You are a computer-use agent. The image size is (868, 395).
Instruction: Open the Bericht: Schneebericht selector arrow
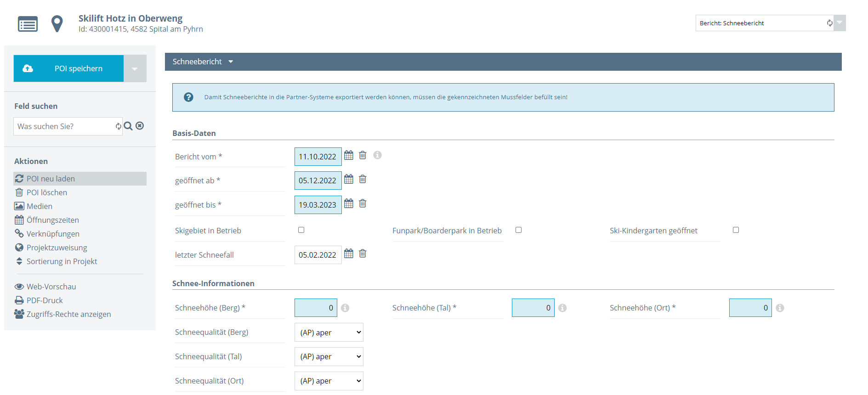click(x=840, y=23)
